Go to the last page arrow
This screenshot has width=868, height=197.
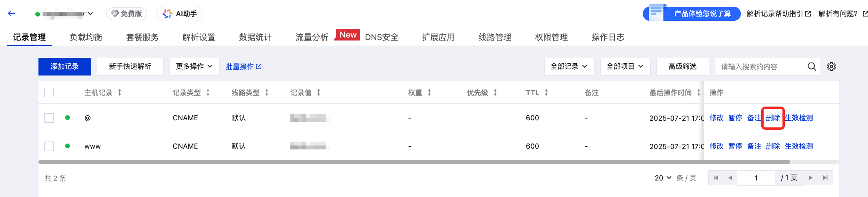[825, 178]
